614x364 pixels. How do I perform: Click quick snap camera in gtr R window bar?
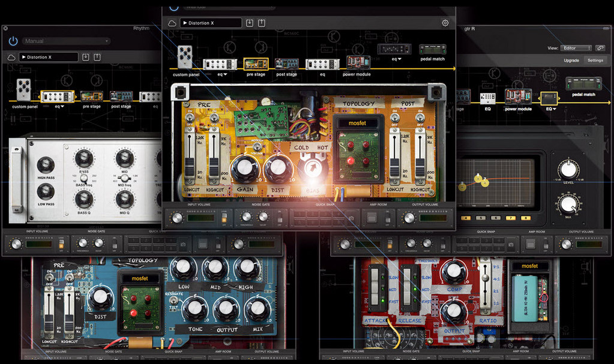coord(511,245)
